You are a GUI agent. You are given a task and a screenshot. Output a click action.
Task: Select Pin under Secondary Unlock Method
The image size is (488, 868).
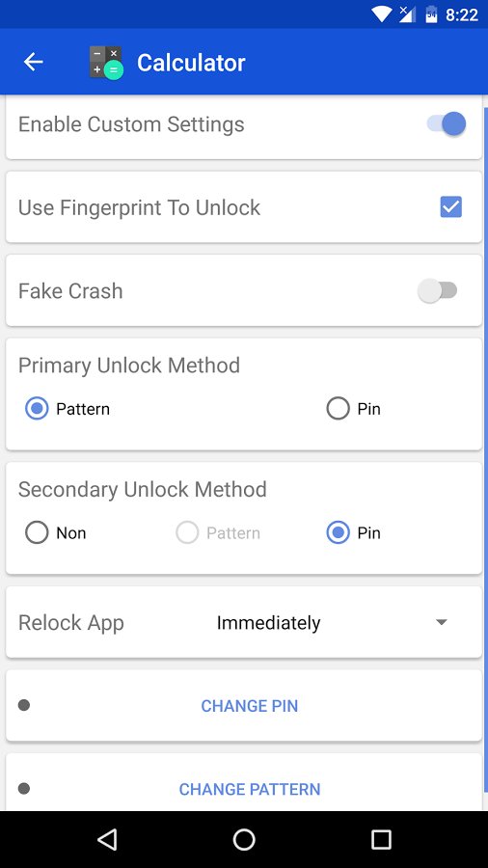pyautogui.click(x=354, y=533)
